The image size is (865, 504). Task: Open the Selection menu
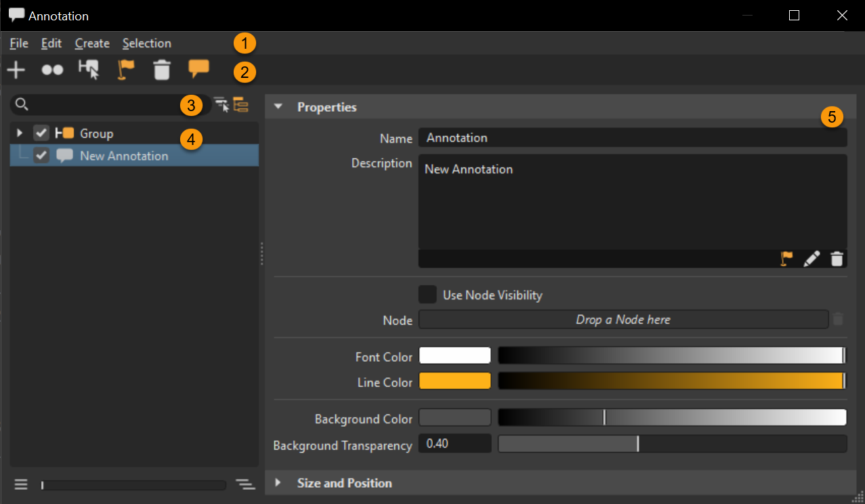(147, 43)
